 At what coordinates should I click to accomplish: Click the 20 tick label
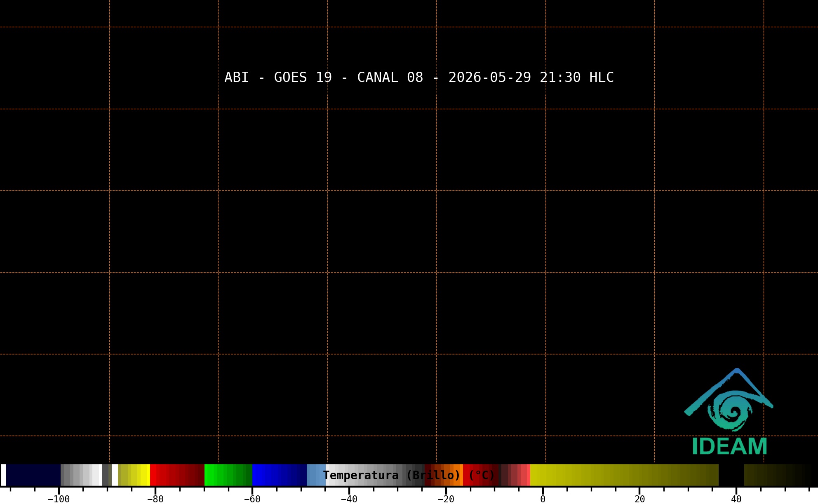point(639,499)
